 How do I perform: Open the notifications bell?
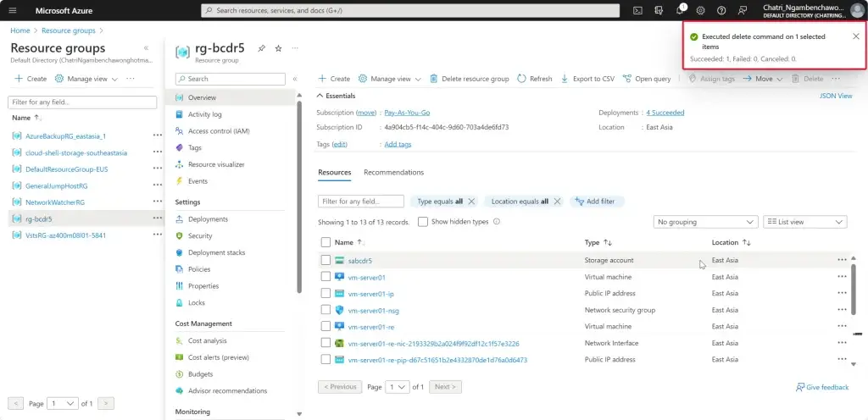coord(680,10)
